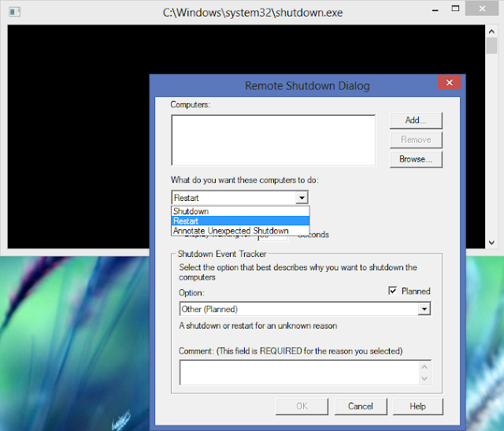Click the Restart value in the combo box
The image size is (504, 431).
tap(187, 198)
